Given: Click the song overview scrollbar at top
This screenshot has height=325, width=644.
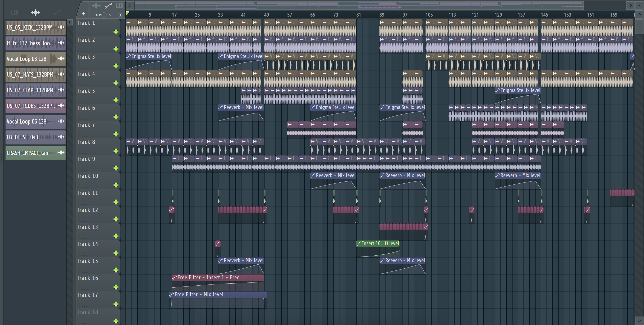Looking at the screenshot, I should tap(359, 5).
